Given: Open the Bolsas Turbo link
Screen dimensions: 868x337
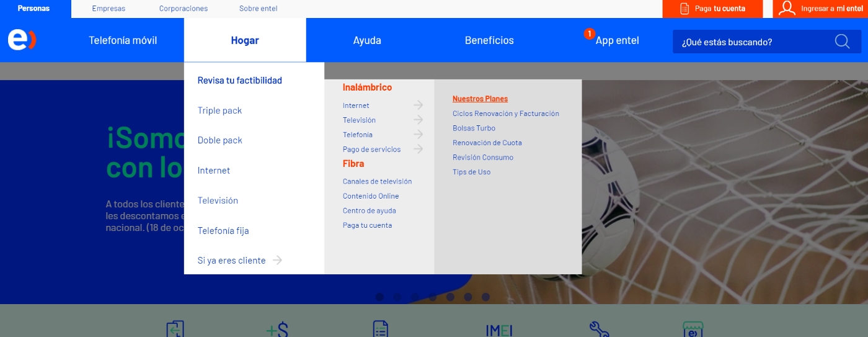Looking at the screenshot, I should point(474,128).
